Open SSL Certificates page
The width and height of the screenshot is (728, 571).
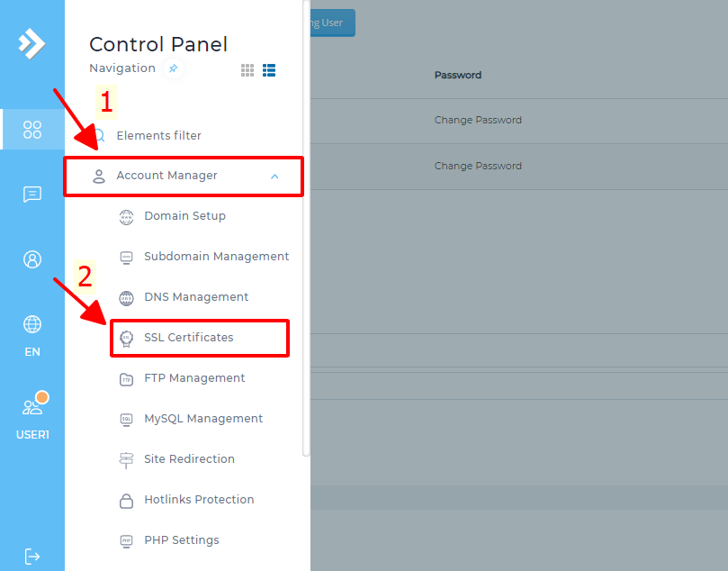pos(188,338)
